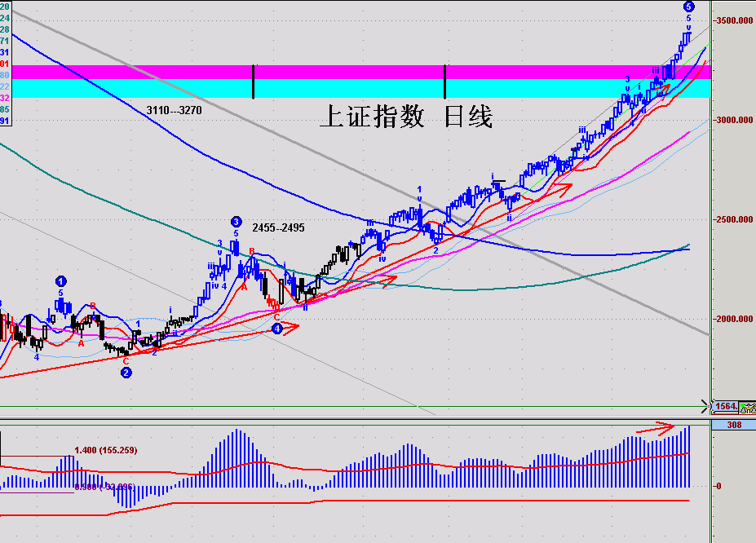Click the 3500.000 price axis label
Image resolution: width=756 pixels, height=543 pixels.
click(x=734, y=20)
